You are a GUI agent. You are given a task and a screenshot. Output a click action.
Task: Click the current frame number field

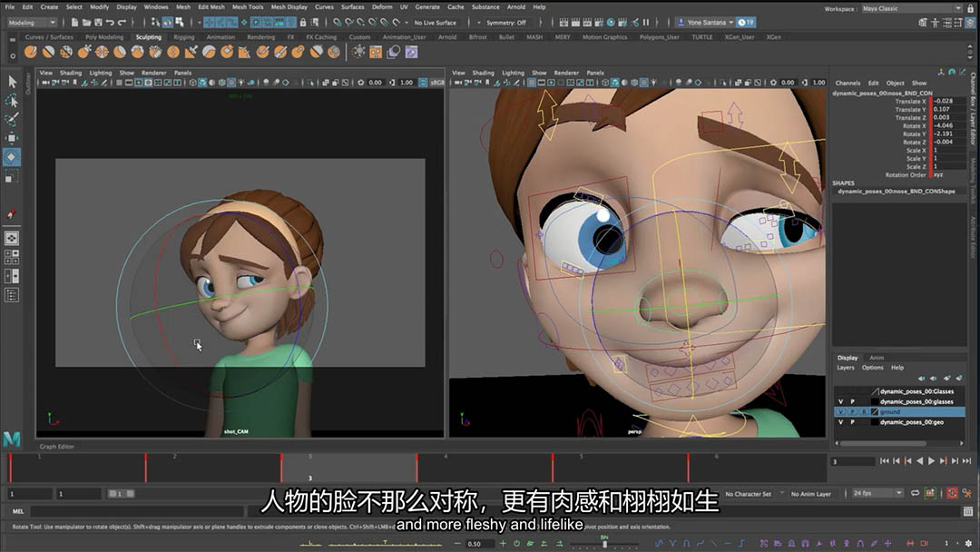(x=852, y=461)
